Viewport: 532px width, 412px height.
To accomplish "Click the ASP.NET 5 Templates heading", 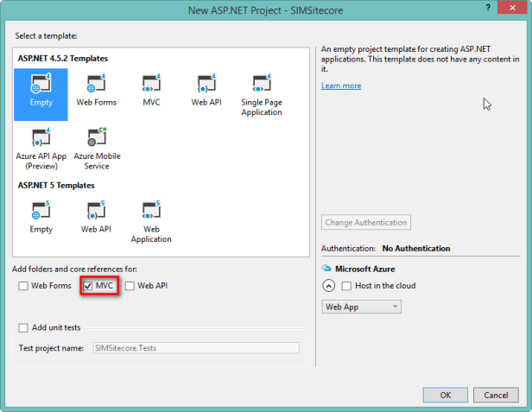I will (56, 186).
